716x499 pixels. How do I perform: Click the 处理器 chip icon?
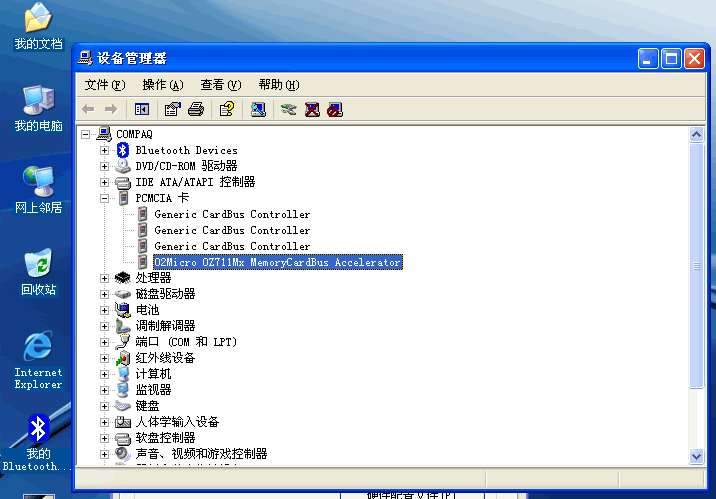(x=122, y=278)
